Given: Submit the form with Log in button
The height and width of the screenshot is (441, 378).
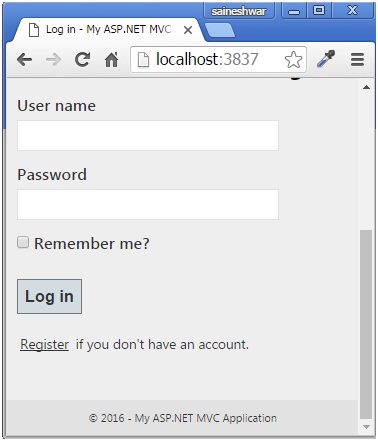Looking at the screenshot, I should [49, 296].
